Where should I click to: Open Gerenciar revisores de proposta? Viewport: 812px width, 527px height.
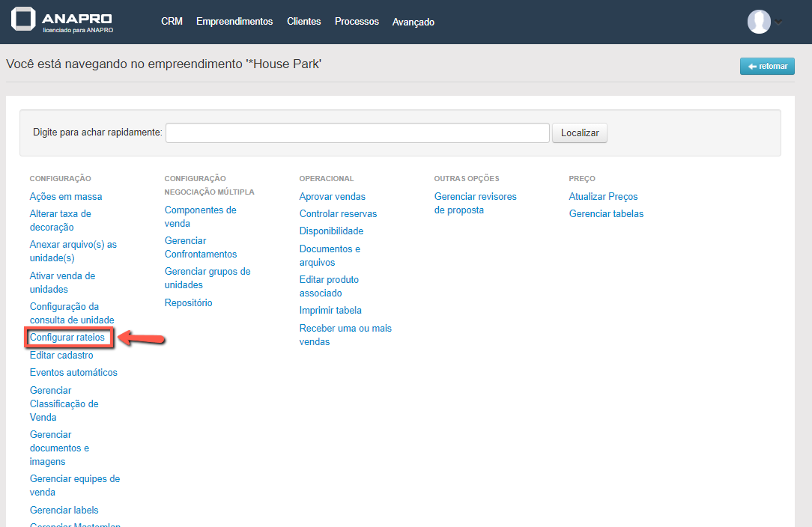[x=475, y=204]
